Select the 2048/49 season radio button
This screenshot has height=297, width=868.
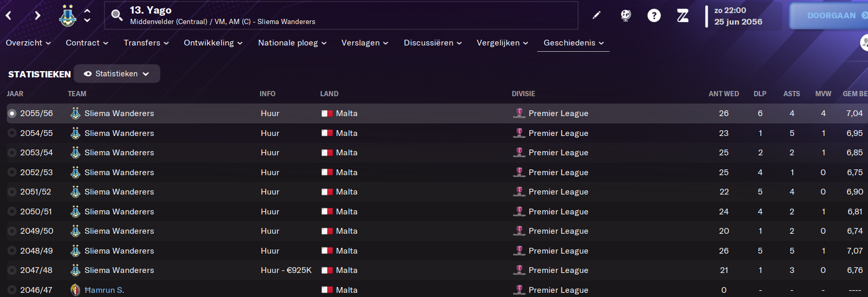(x=12, y=251)
